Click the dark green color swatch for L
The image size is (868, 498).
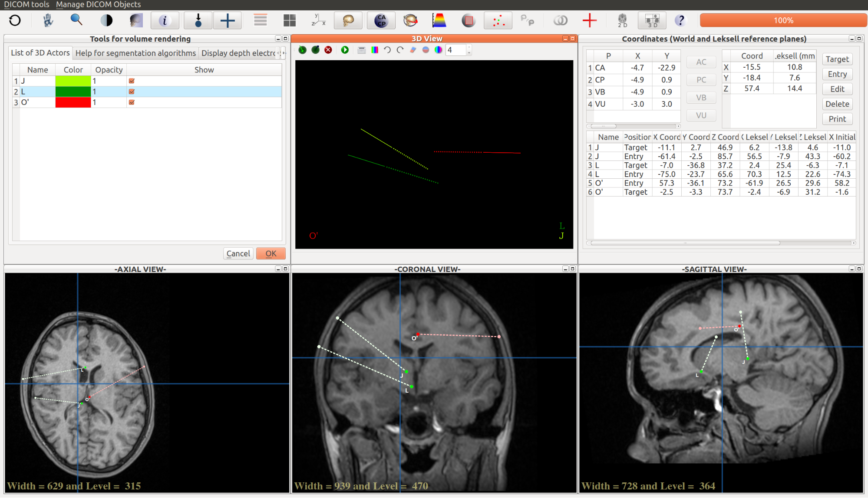(x=73, y=92)
